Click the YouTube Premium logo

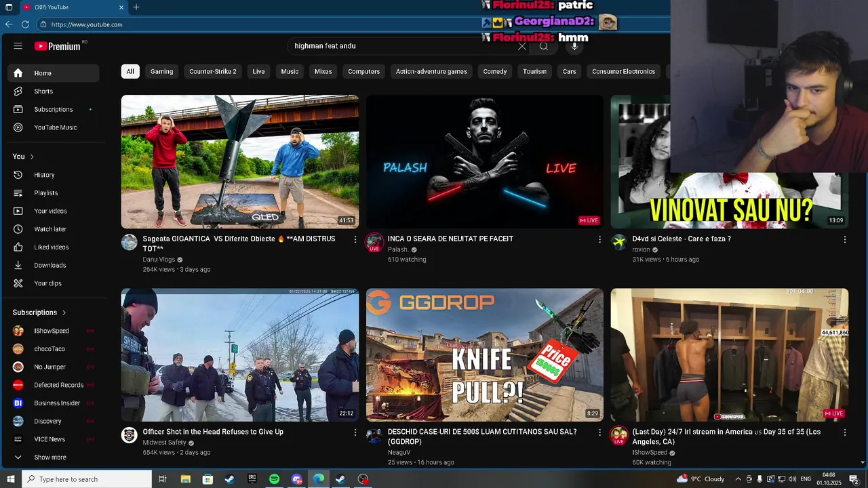coord(59,46)
